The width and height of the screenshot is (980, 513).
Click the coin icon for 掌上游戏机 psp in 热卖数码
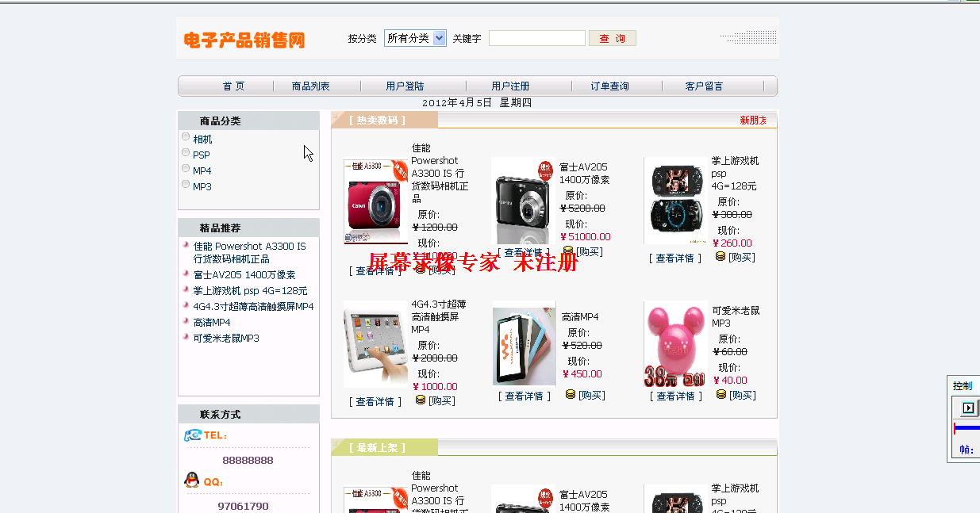(x=721, y=256)
